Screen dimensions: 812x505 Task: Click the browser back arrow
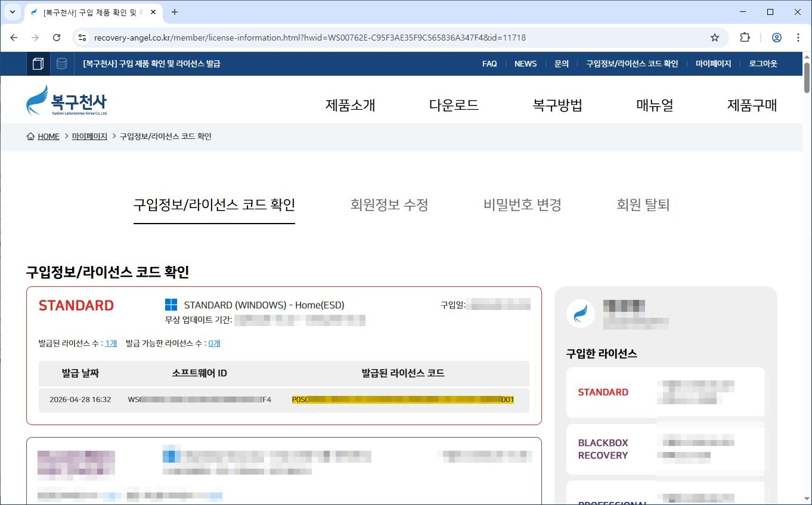(14, 38)
